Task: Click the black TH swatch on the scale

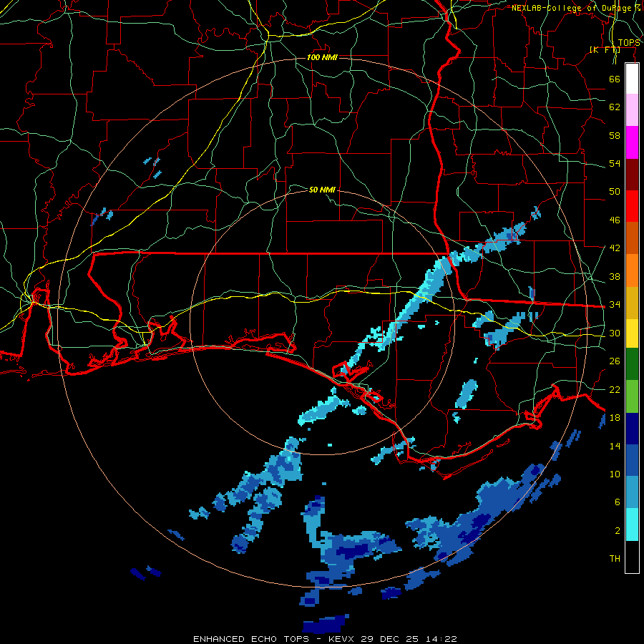Action: pos(632,557)
